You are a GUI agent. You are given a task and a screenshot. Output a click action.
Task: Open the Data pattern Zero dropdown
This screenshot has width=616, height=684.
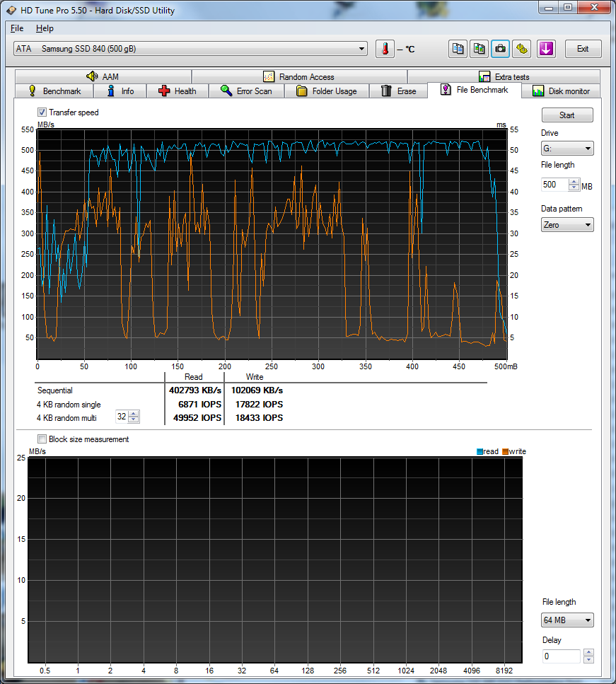(x=567, y=225)
